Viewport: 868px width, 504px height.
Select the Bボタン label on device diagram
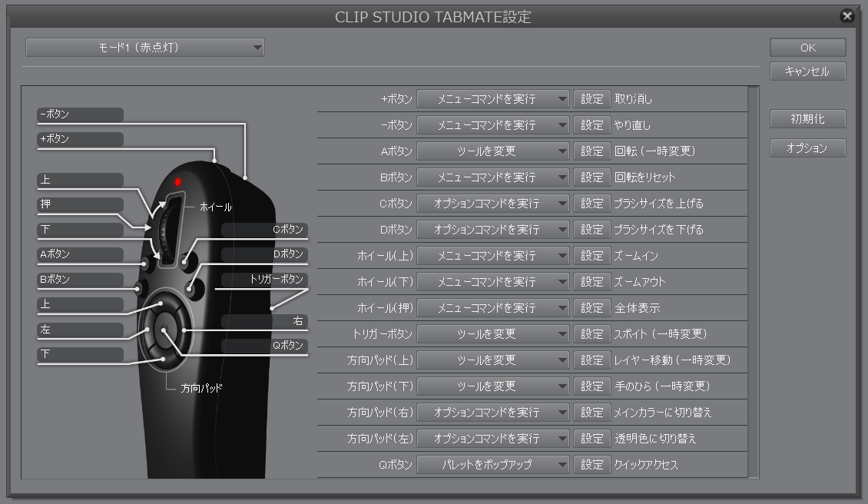point(80,280)
